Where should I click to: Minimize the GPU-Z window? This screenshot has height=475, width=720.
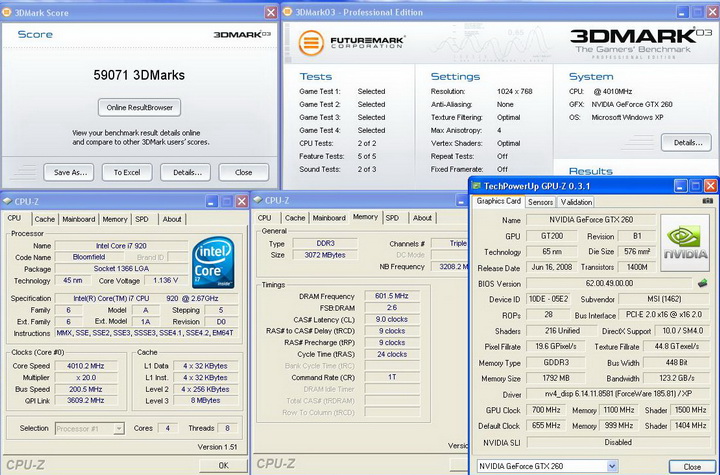(681, 186)
